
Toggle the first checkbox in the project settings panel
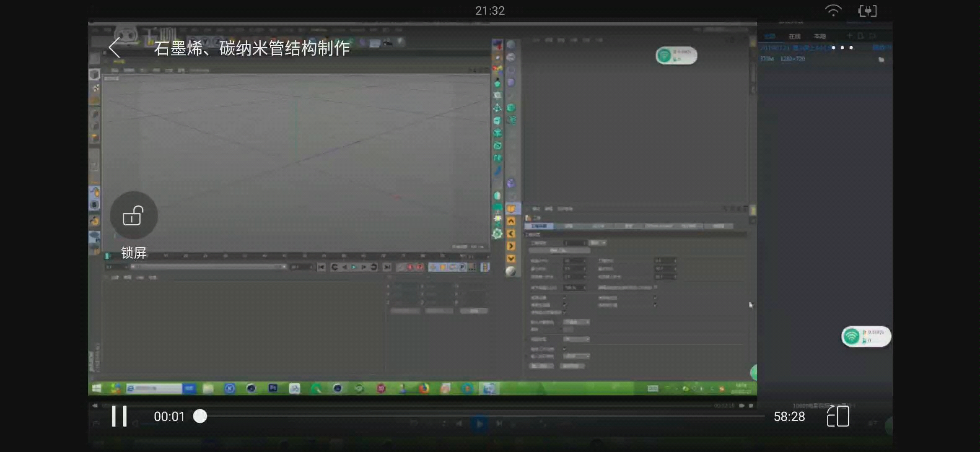tap(564, 298)
